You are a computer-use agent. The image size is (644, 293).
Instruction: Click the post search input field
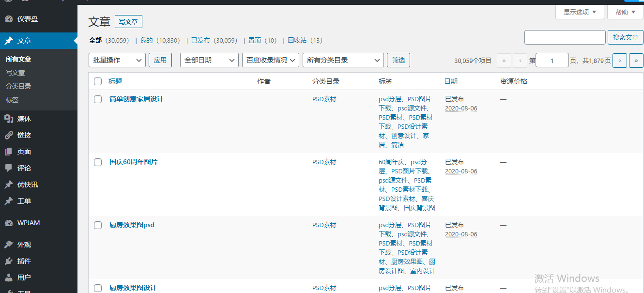pos(565,37)
